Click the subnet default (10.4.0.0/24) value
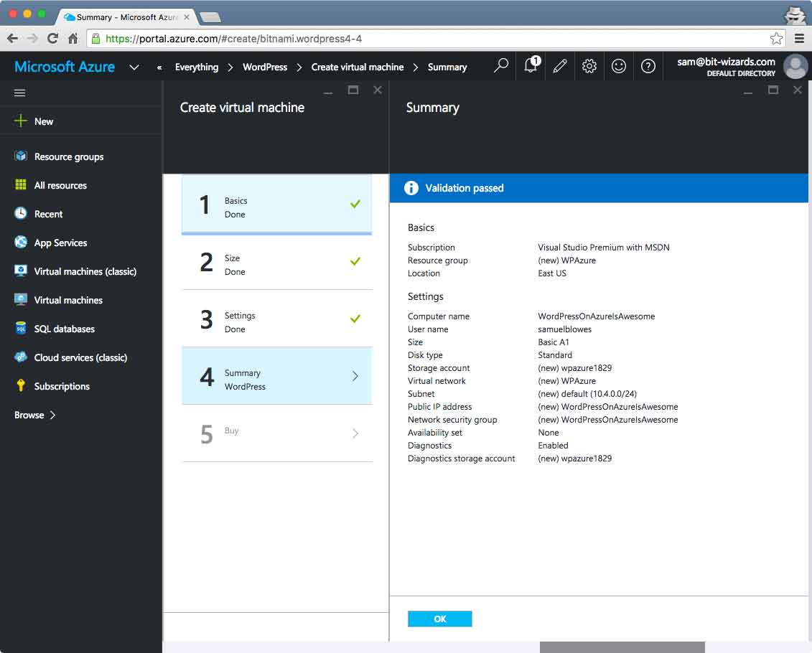This screenshot has width=812, height=653. coord(587,394)
